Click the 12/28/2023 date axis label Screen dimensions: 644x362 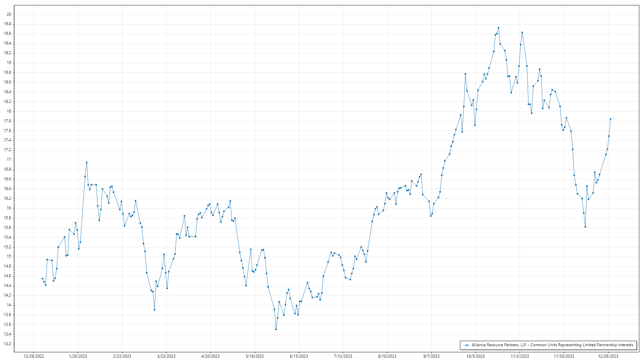[608, 356]
